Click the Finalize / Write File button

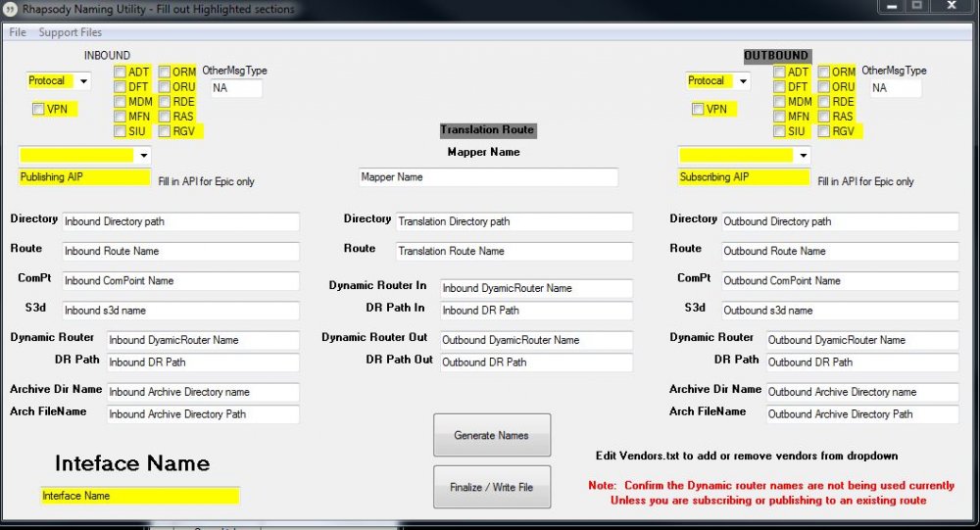click(x=492, y=487)
